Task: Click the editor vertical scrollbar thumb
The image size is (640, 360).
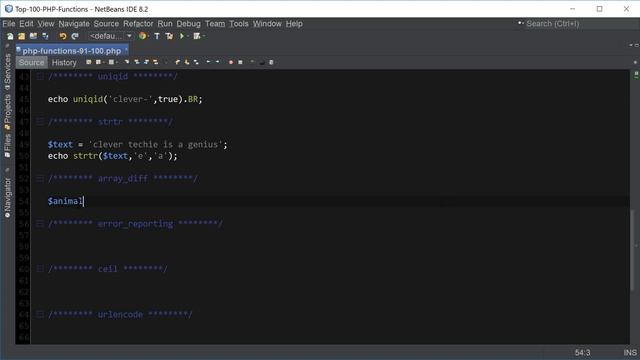Action: point(633,250)
